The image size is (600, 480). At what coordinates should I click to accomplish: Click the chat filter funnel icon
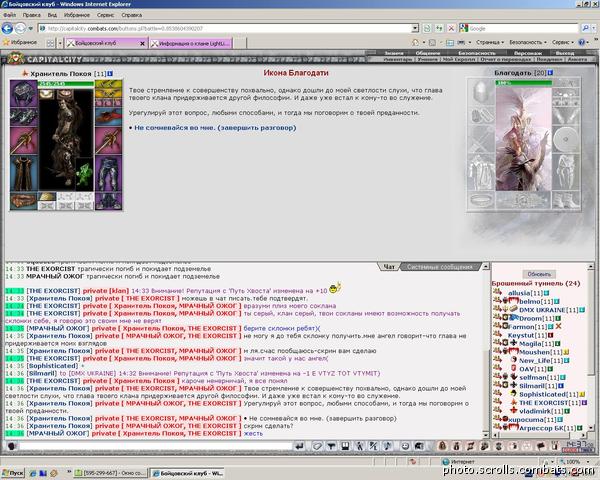pyautogui.click(x=331, y=446)
